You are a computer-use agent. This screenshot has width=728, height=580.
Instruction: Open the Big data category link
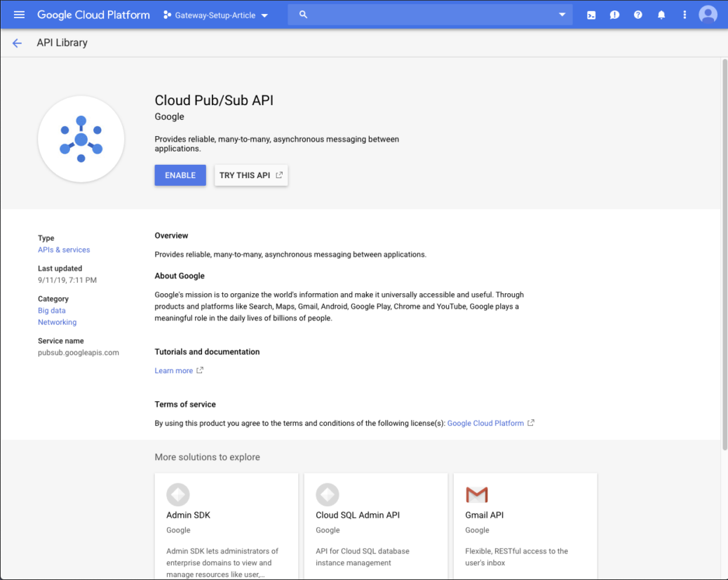click(x=51, y=310)
